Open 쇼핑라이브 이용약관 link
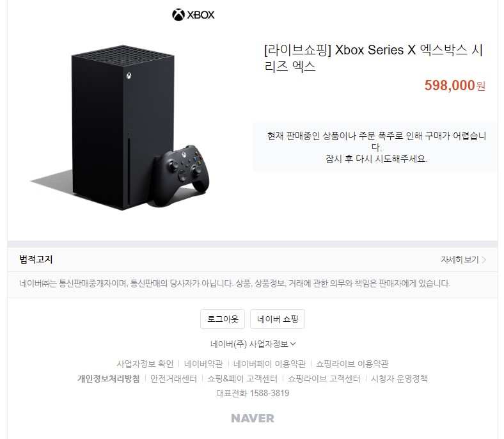This screenshot has height=439, width=504. 352,364
